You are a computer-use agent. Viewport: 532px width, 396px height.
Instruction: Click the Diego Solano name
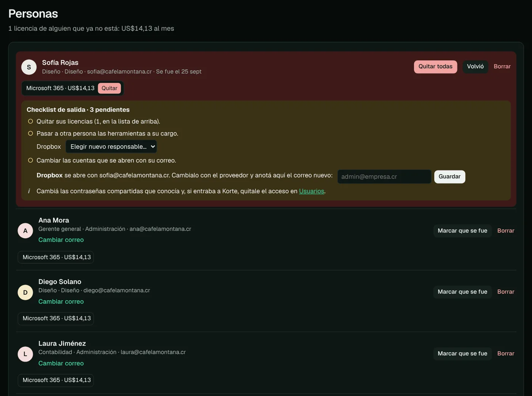click(x=60, y=282)
